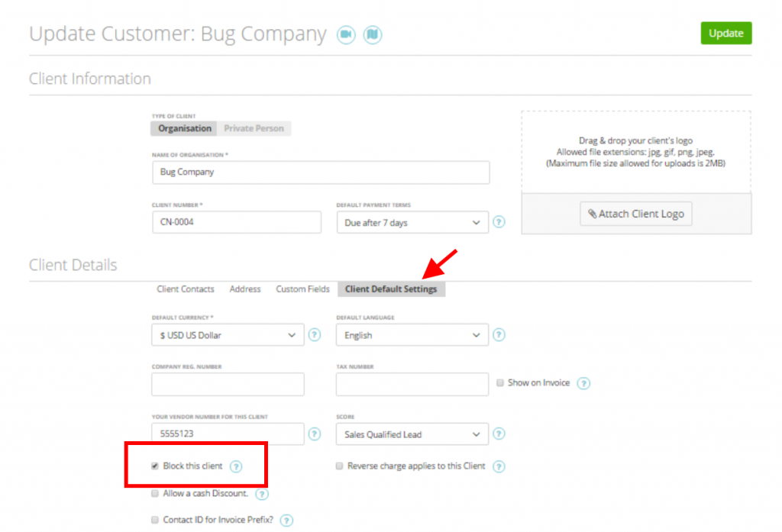Image resolution: width=782 pixels, height=532 pixels.
Task: Click the green Update button
Action: (x=725, y=33)
